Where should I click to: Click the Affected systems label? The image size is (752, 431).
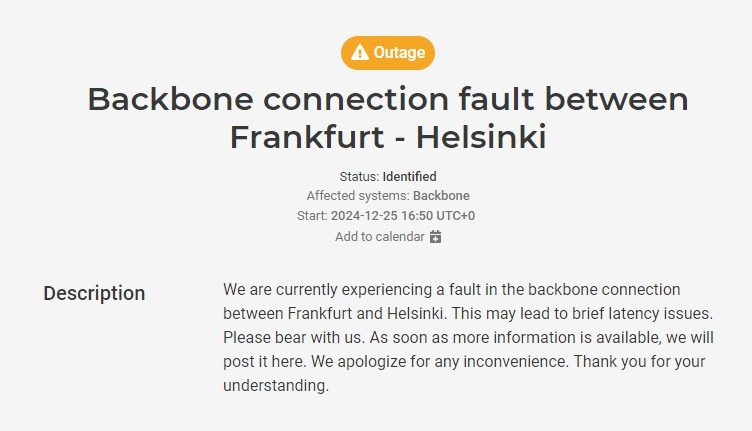tap(358, 196)
